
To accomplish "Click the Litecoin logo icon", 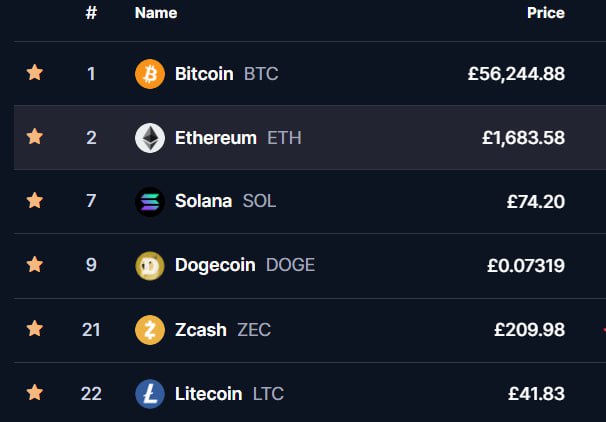I will 149,394.
